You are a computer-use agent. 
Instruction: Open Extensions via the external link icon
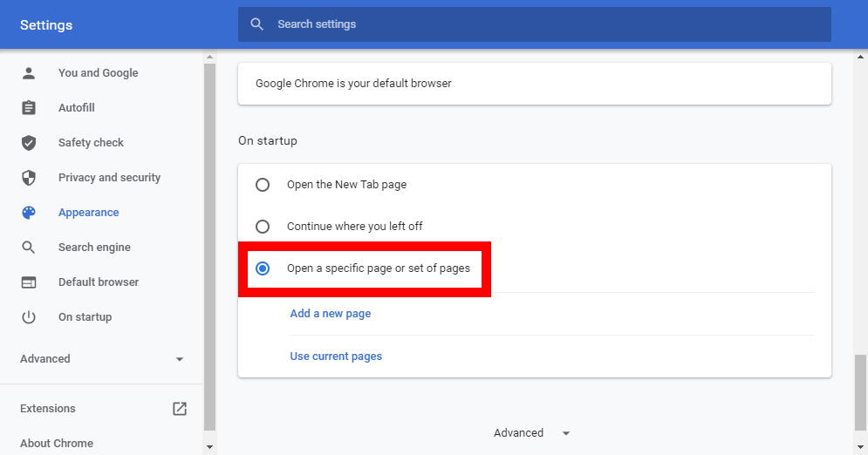[180, 409]
